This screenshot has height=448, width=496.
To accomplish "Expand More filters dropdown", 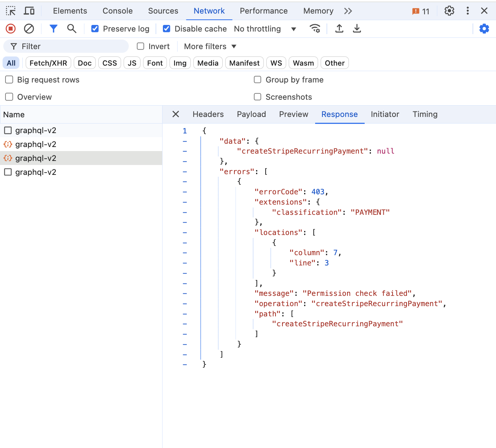I will 210,46.
